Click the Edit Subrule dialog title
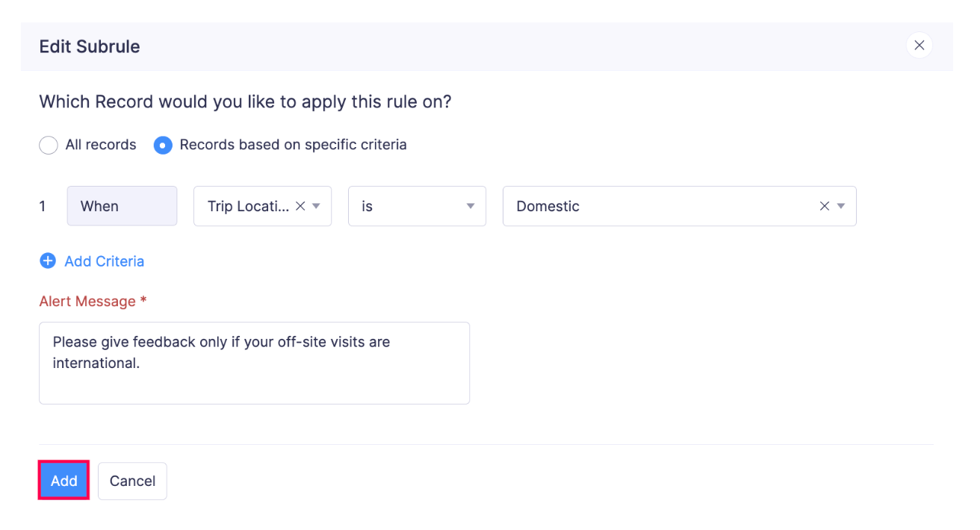 point(90,46)
